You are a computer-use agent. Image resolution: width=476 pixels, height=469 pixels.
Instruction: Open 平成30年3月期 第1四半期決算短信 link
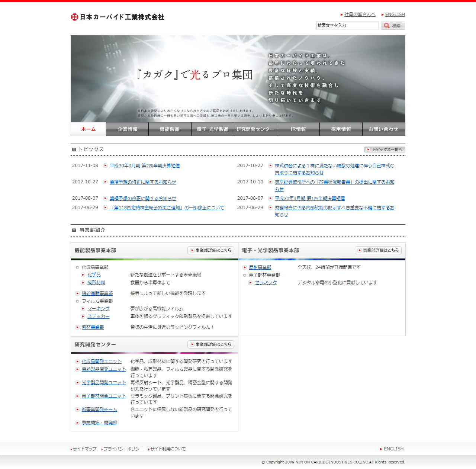pos(310,199)
